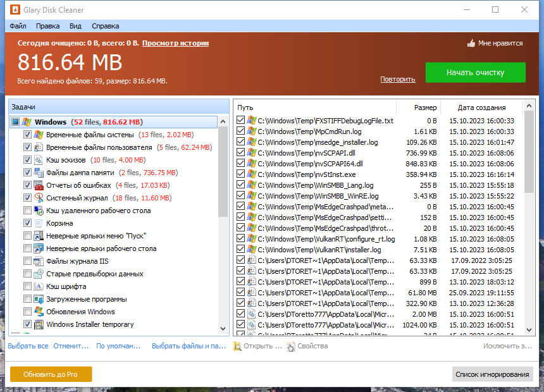Click the Кэш эскизов icon
544x392 pixels.
tap(39, 160)
